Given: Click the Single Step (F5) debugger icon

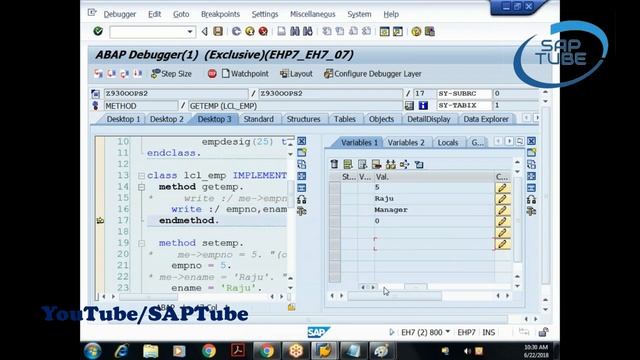Looking at the screenshot, I should (98, 73).
